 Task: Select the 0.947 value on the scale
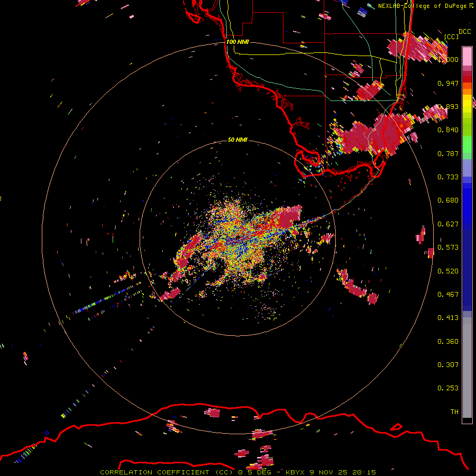point(448,83)
